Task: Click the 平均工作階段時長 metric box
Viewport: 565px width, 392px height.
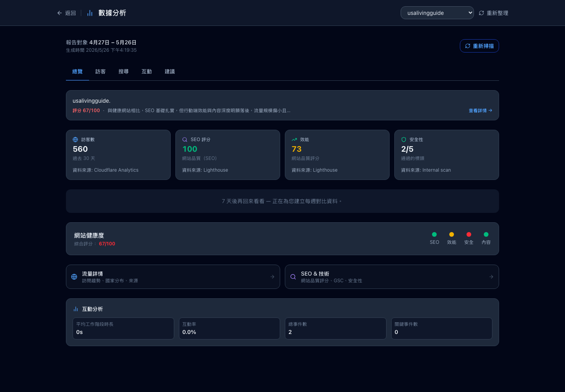Action: tap(123, 328)
